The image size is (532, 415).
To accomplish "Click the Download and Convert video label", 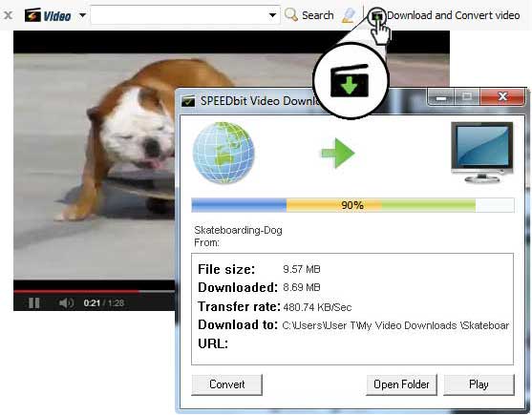I will point(454,15).
